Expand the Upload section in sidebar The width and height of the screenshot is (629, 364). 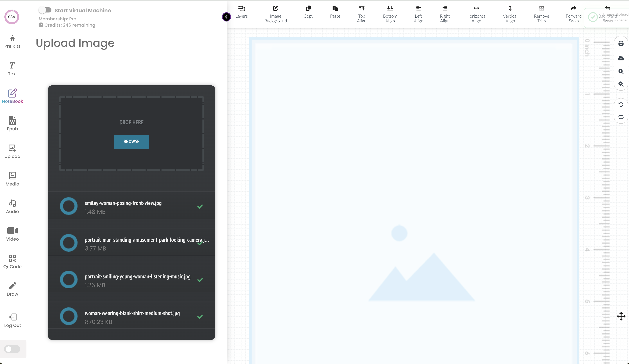coord(12,151)
